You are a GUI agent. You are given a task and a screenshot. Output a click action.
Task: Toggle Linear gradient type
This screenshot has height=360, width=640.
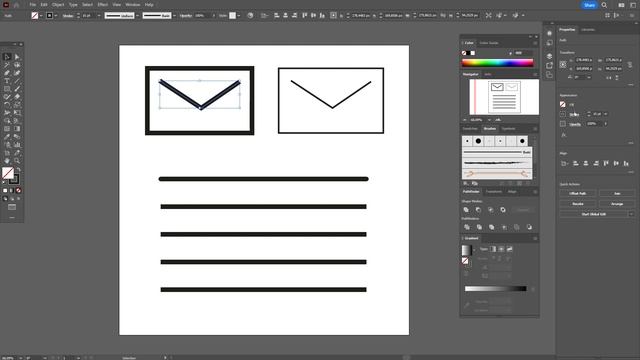[493, 249]
